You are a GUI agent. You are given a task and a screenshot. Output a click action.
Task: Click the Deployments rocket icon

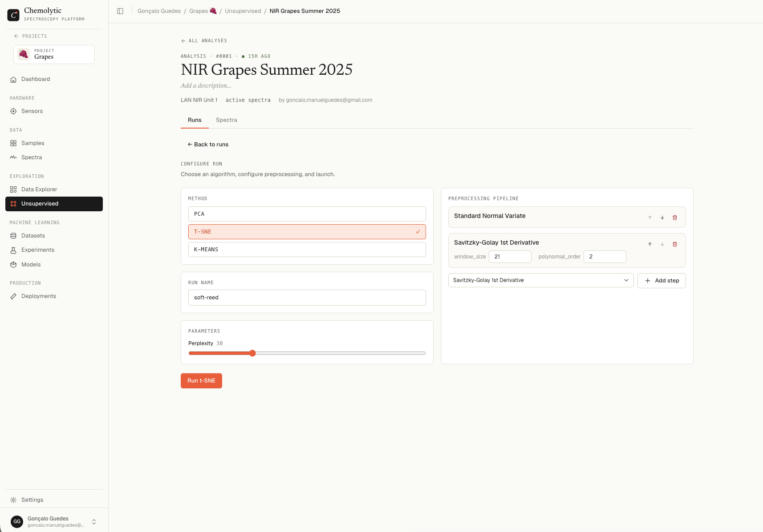[x=13, y=296]
